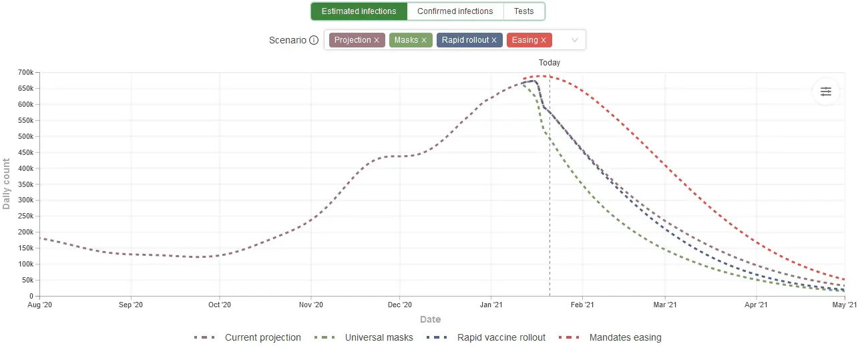868x350 pixels.
Task: Switch to the Estimated infections tab
Action: click(359, 11)
